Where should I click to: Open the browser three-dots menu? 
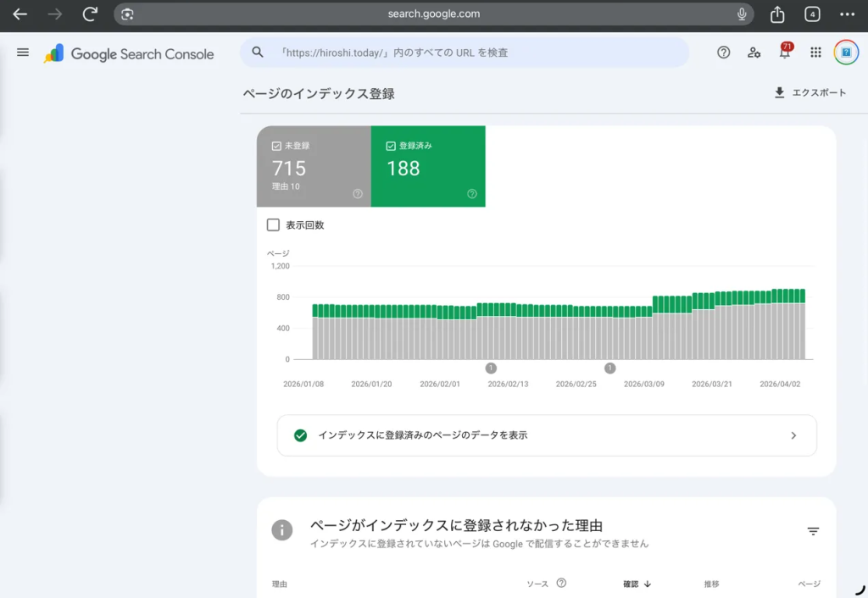click(847, 14)
